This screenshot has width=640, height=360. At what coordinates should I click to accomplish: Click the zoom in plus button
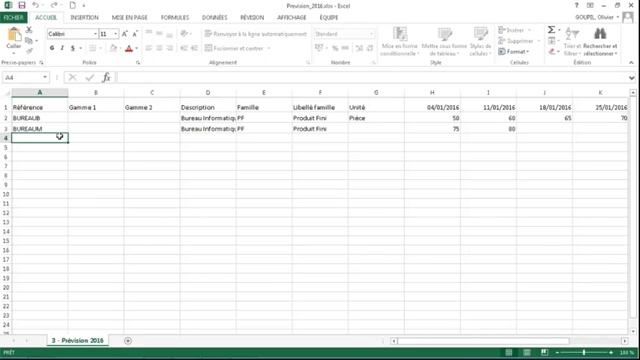click(611, 352)
